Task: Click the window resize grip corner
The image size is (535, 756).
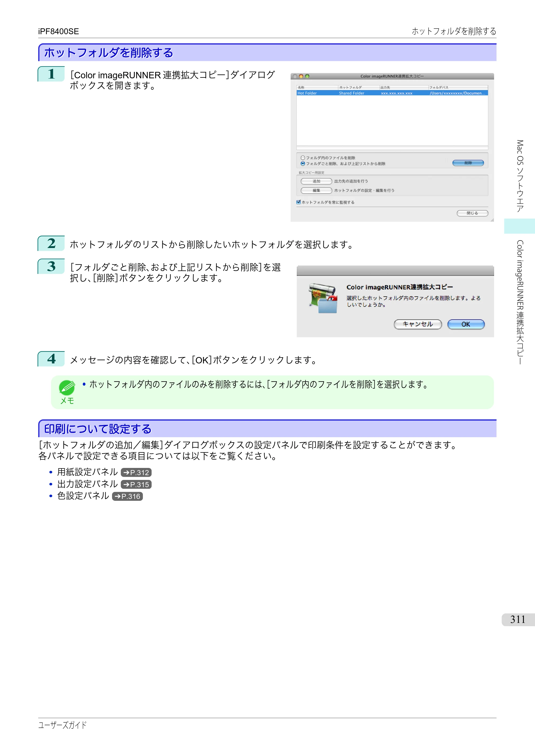Action: (492, 220)
